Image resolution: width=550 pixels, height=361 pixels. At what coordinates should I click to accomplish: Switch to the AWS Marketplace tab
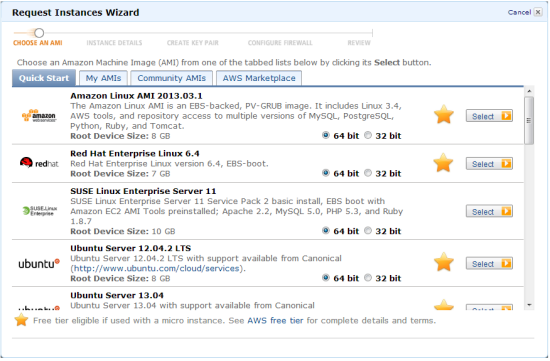point(259,78)
